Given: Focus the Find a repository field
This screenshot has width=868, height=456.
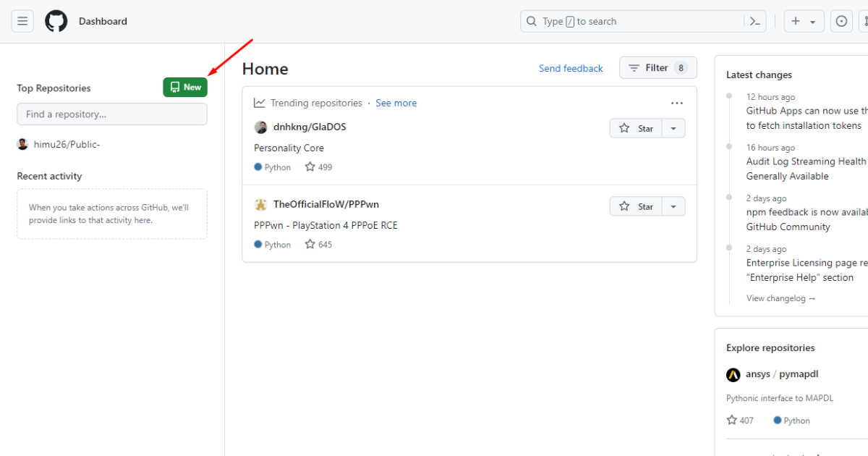Looking at the screenshot, I should (x=112, y=114).
